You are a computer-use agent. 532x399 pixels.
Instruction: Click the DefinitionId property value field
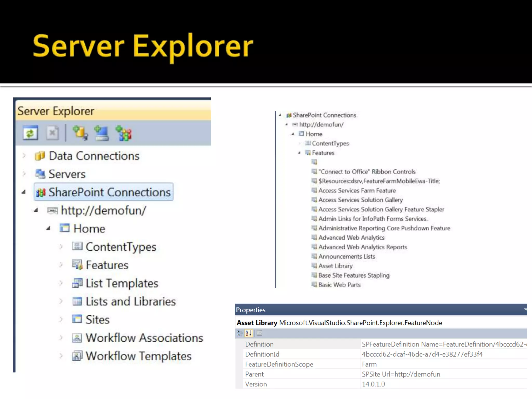click(x=422, y=354)
